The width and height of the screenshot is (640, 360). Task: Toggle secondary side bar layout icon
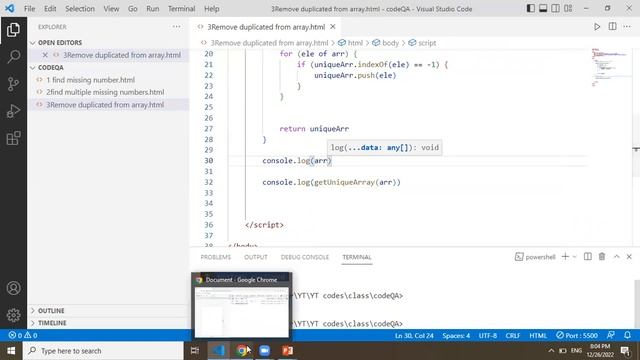[556, 8]
